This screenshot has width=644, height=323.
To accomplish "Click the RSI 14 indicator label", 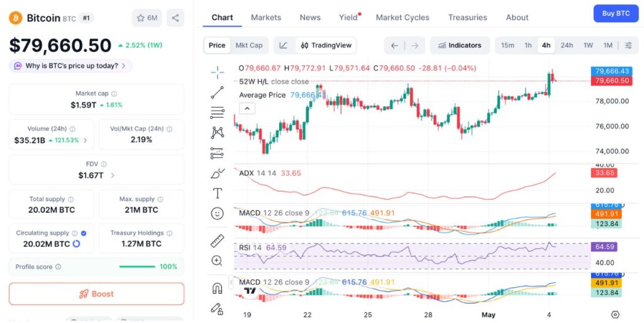I will 250,248.
